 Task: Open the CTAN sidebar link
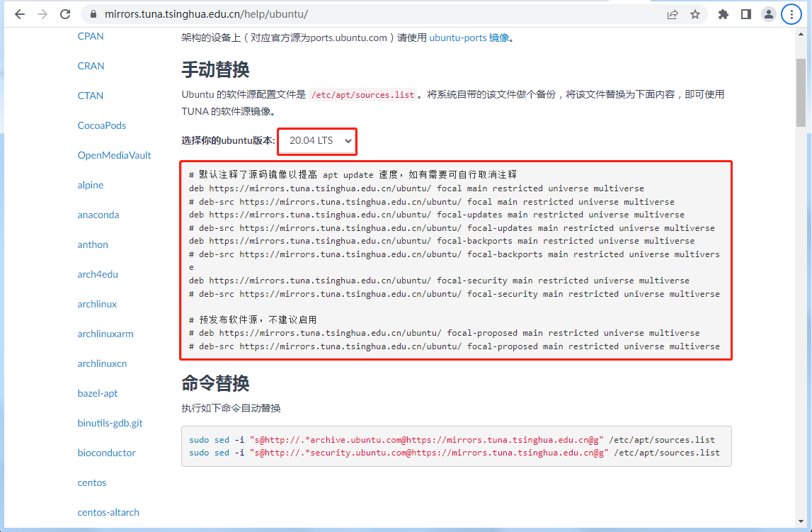click(x=91, y=96)
